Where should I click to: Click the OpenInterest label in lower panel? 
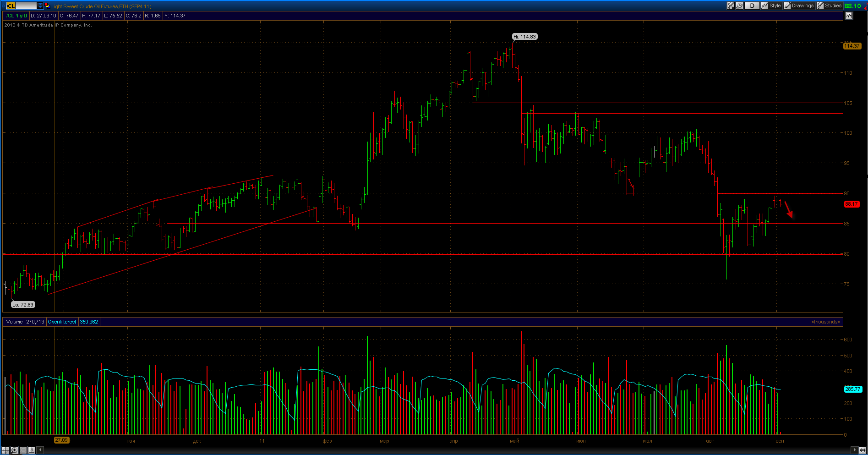(62, 322)
